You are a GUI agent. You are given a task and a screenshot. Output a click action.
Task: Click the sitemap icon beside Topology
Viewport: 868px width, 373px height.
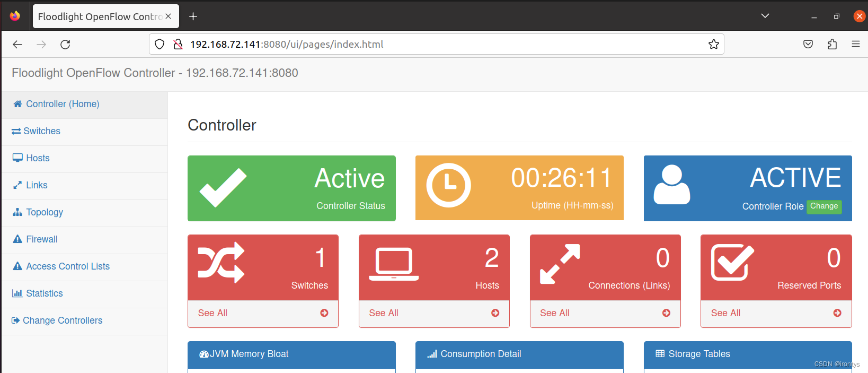[x=17, y=212]
